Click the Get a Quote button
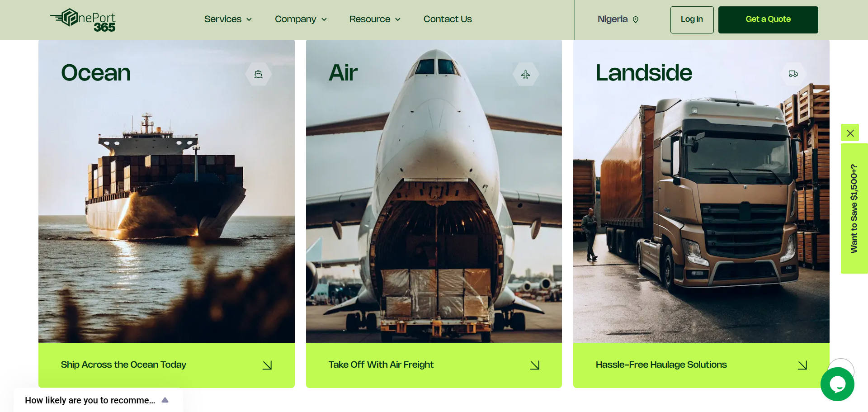The image size is (868, 412). point(768,19)
